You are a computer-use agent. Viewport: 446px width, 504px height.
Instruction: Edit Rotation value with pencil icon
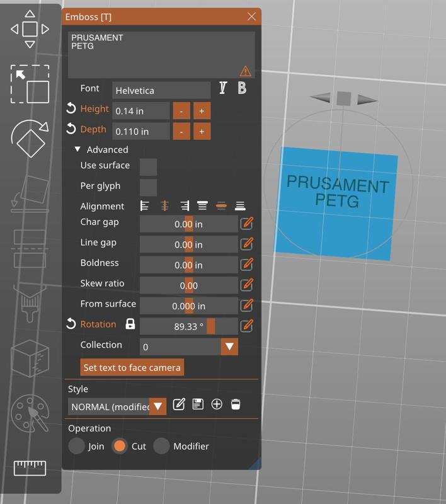click(x=246, y=326)
